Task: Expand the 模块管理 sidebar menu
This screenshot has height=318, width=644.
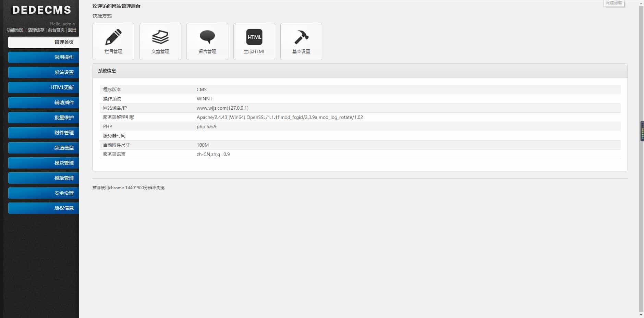Action: [x=44, y=163]
